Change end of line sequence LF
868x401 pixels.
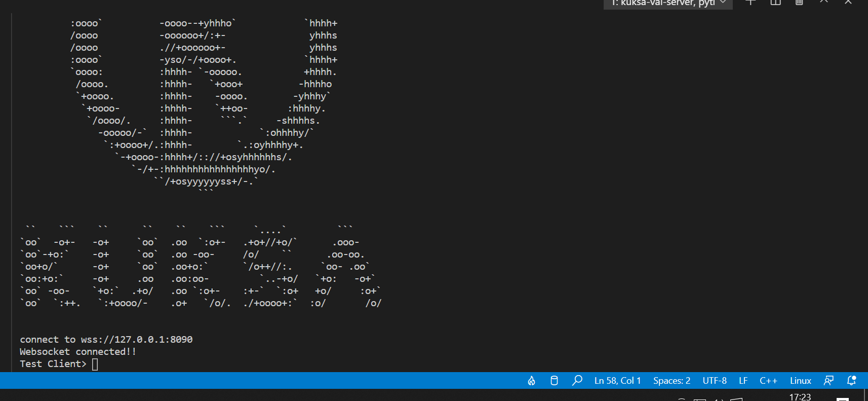pyautogui.click(x=743, y=381)
